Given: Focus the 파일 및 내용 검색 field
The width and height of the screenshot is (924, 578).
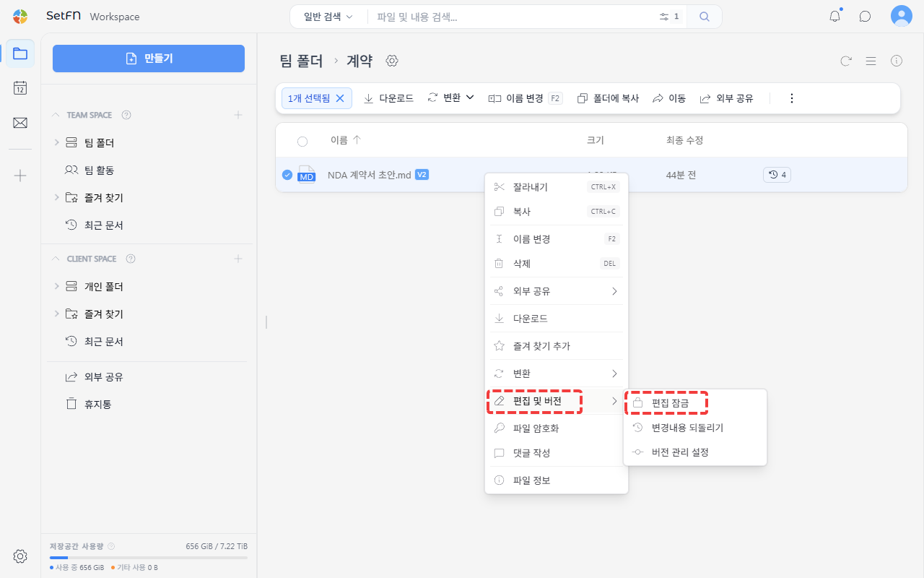Looking at the screenshot, I should point(513,17).
